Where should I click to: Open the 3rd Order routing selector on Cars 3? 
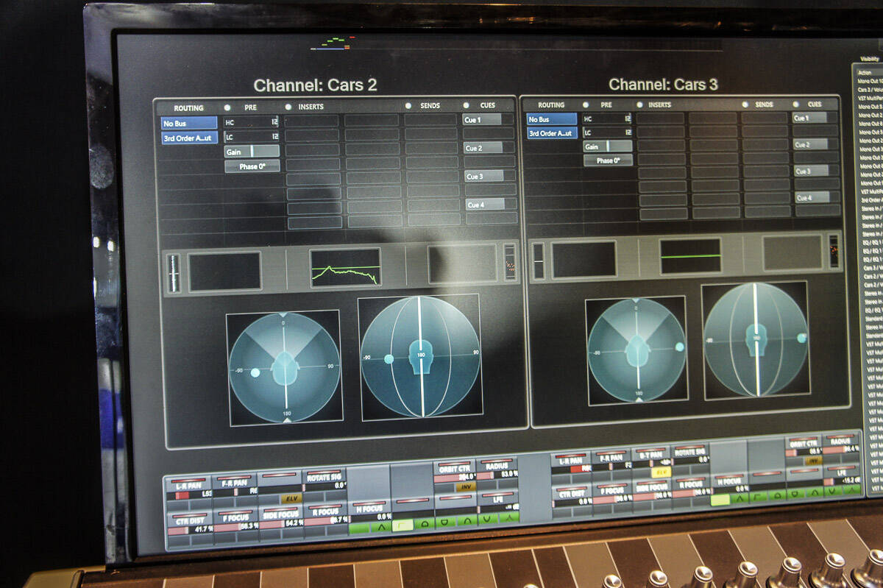click(x=552, y=133)
